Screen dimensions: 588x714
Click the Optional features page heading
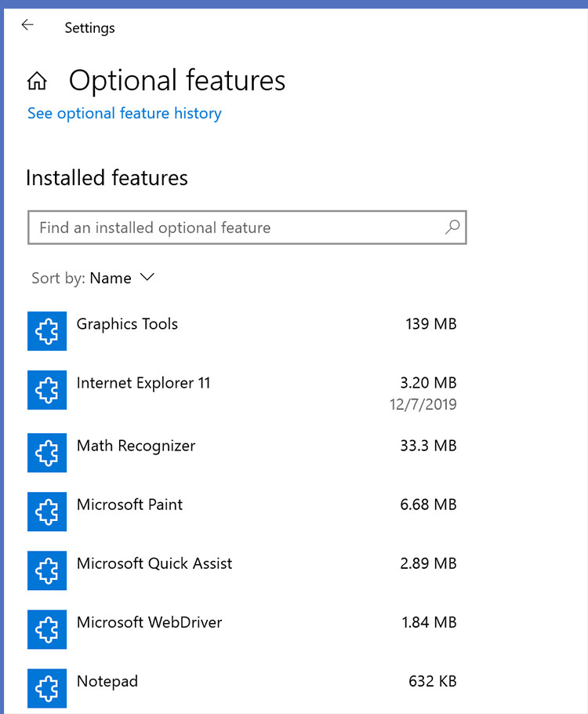[177, 81]
